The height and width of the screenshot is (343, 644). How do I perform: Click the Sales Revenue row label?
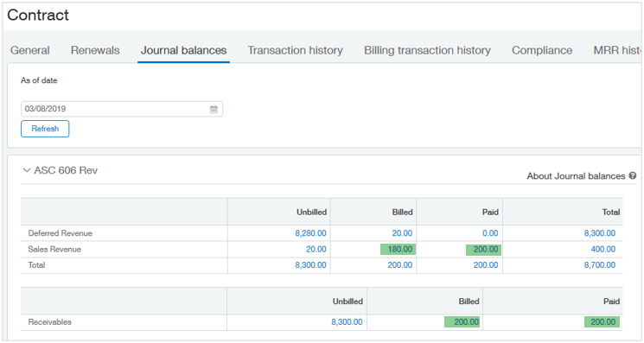click(x=54, y=249)
